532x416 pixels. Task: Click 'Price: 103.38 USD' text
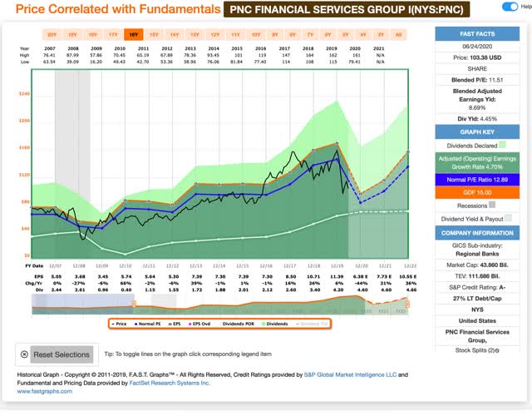(477, 57)
